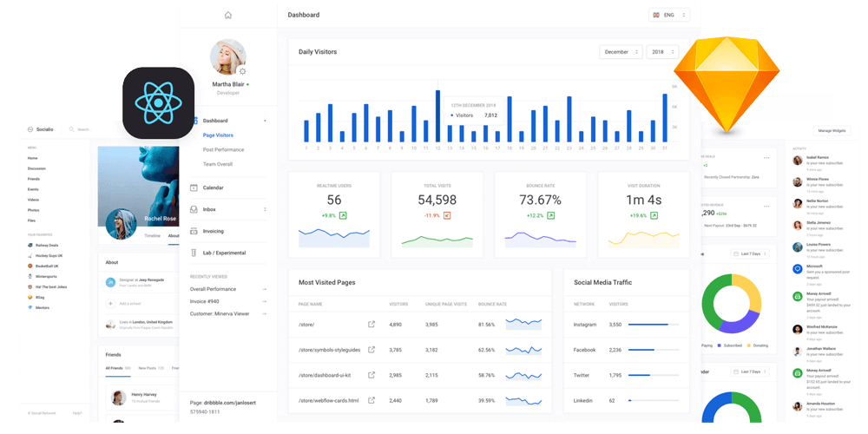Open the three-dots menu on Next Payout card
Viewport: 868px width, 434px height.
766,206
